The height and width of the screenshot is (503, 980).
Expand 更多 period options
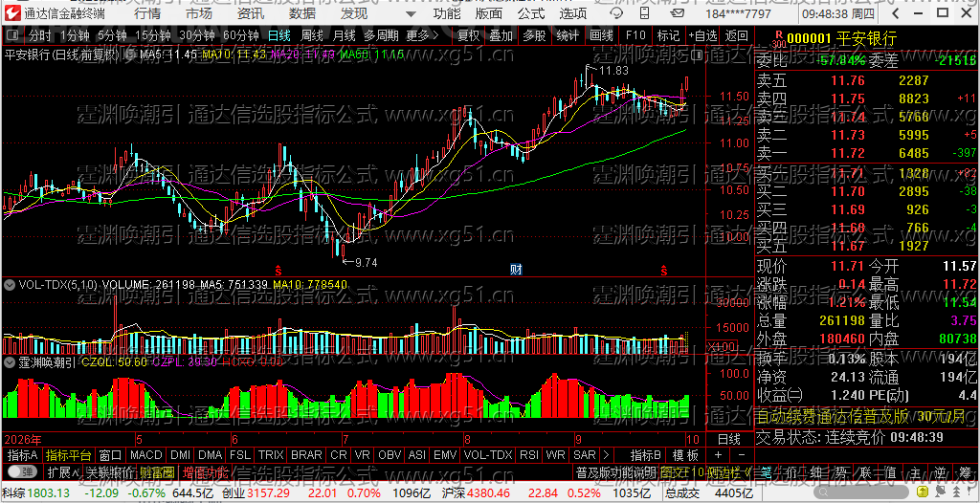(x=422, y=35)
